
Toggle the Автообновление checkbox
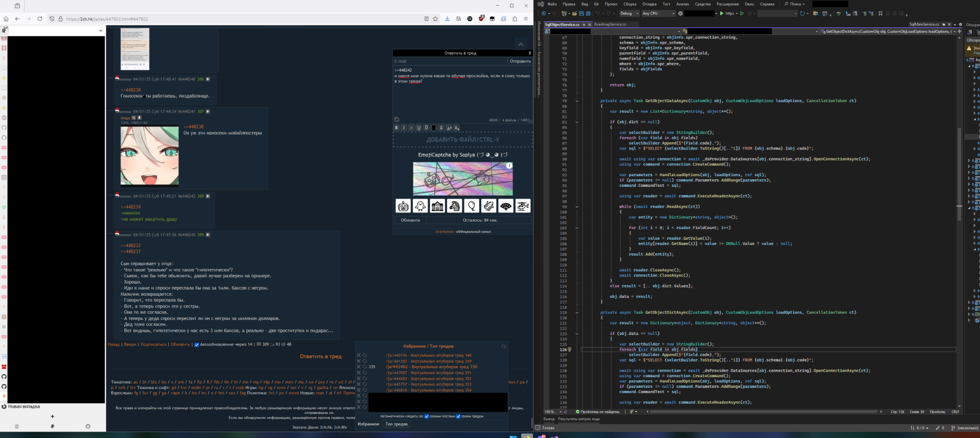tap(197, 345)
